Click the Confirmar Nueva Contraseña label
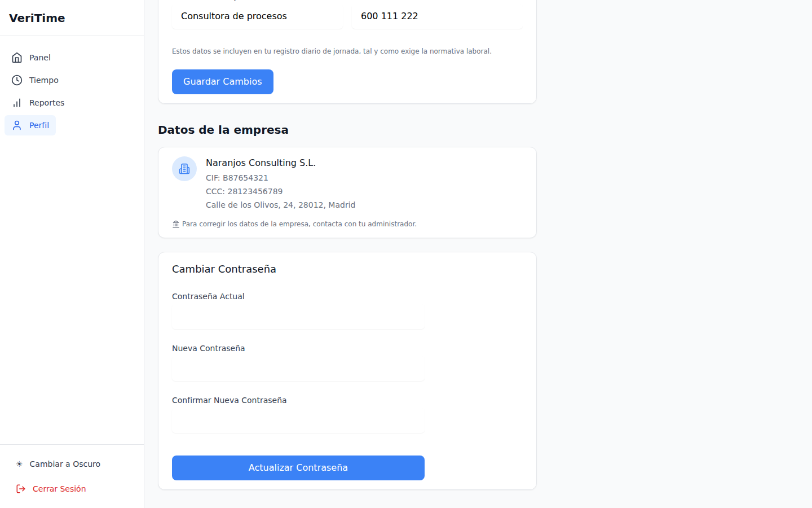The image size is (812, 508). (x=230, y=400)
